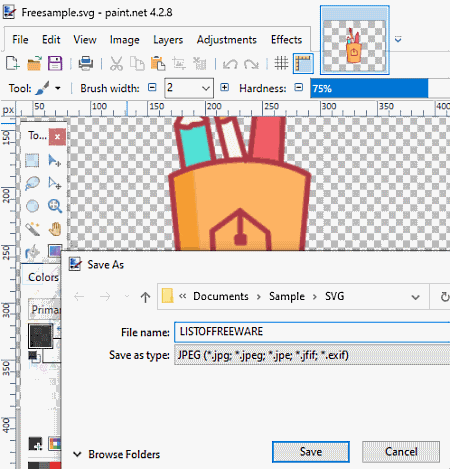Reset colors to black and white icon
The image size is (450, 469).
coord(34,357)
